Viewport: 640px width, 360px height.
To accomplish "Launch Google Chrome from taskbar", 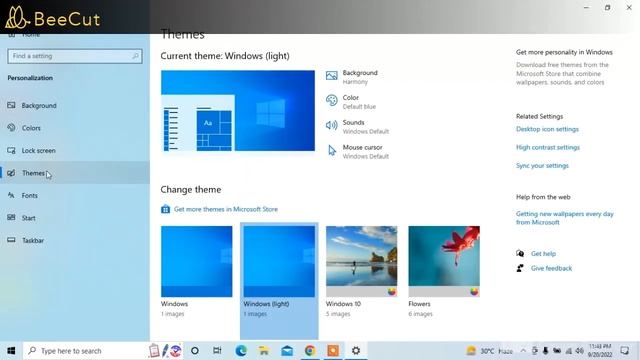I will 310,351.
